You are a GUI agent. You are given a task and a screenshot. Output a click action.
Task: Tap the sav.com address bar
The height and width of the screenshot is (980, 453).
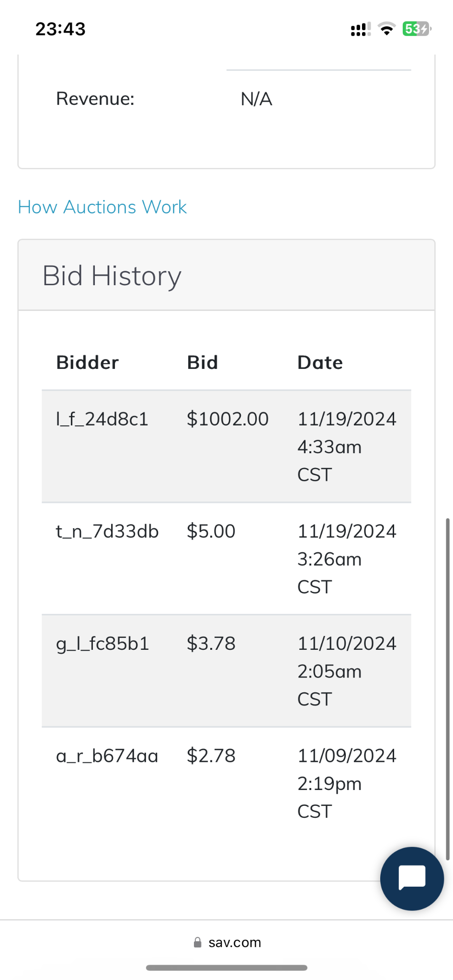tap(235, 943)
